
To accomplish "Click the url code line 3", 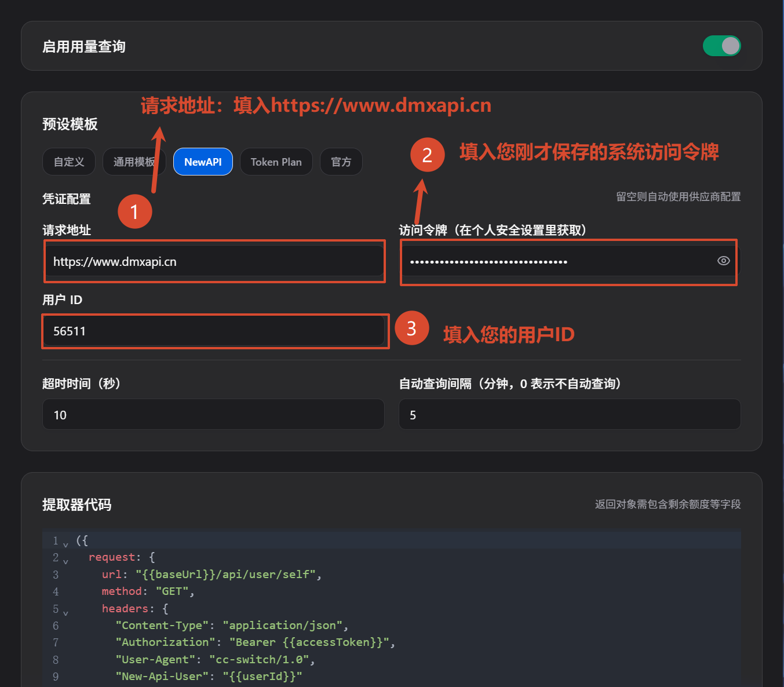I will pyautogui.click(x=212, y=574).
